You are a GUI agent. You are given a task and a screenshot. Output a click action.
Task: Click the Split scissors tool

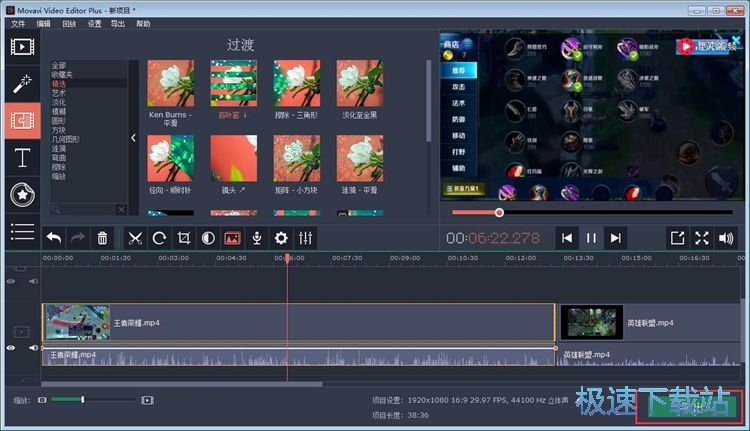click(x=134, y=238)
